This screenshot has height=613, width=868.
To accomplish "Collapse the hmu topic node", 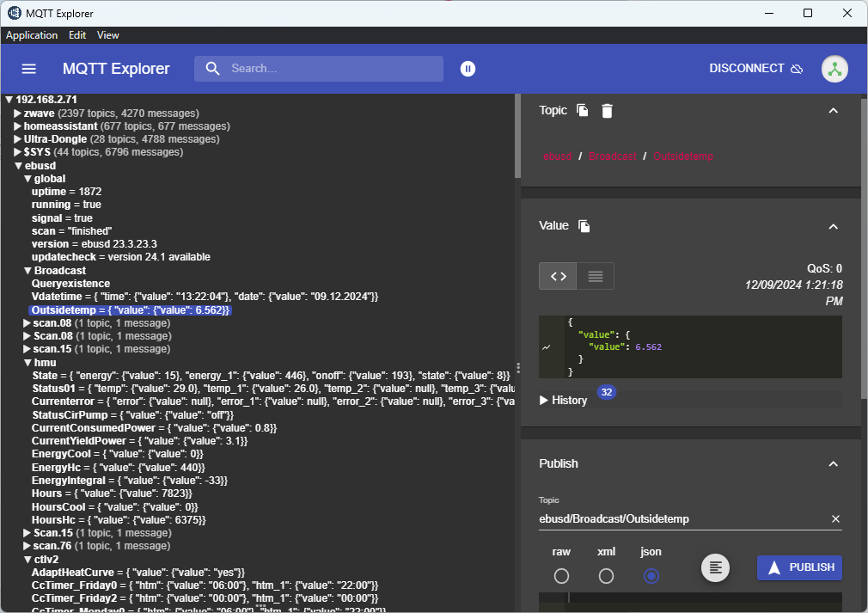I will 28,363.
